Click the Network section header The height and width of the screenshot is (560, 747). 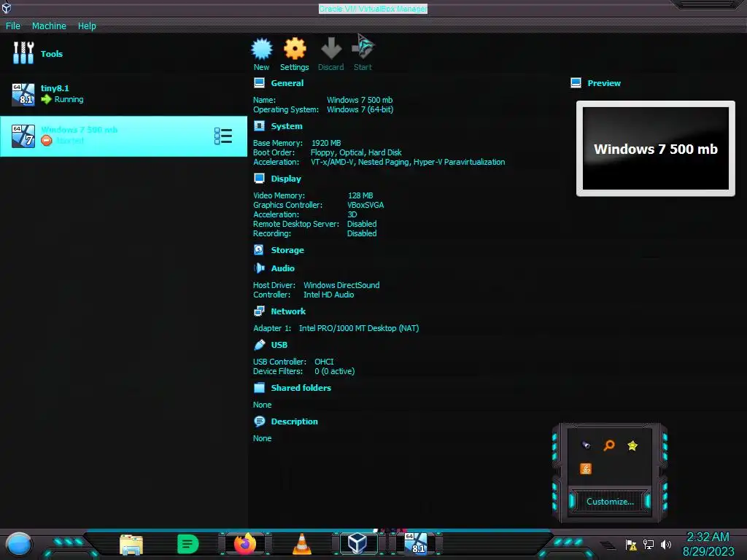(x=288, y=311)
